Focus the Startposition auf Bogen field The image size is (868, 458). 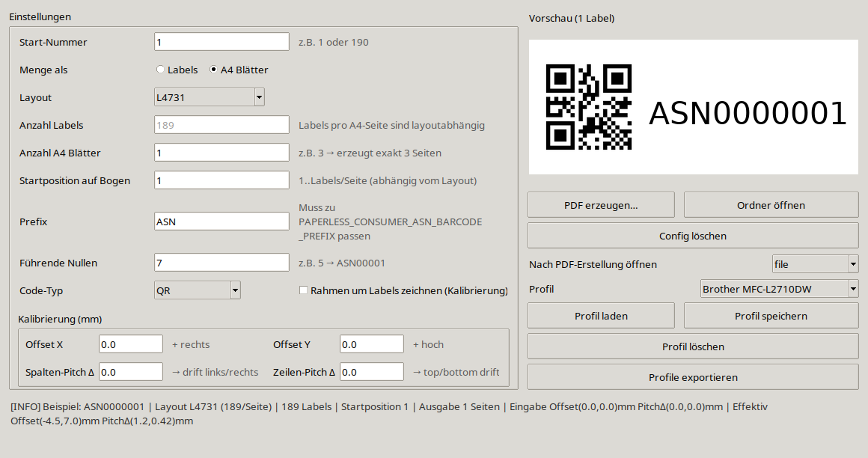coord(221,180)
